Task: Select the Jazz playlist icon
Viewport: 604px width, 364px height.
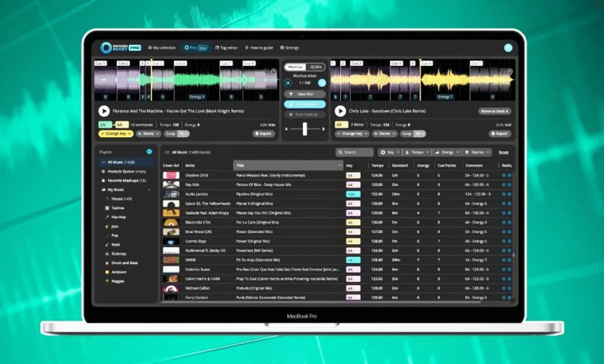Action: [107, 226]
